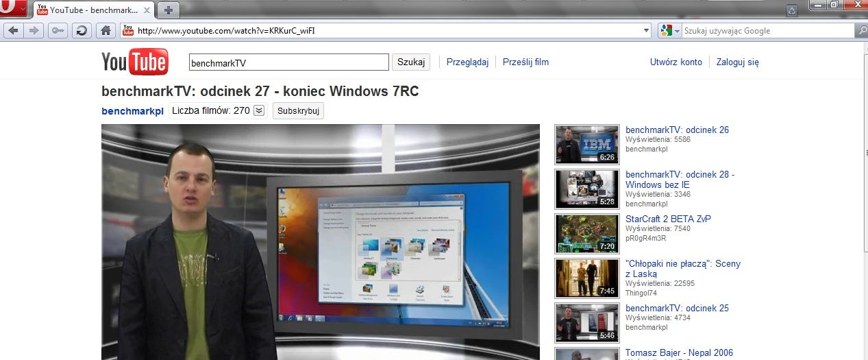Click the Subskrybuj button

point(298,110)
